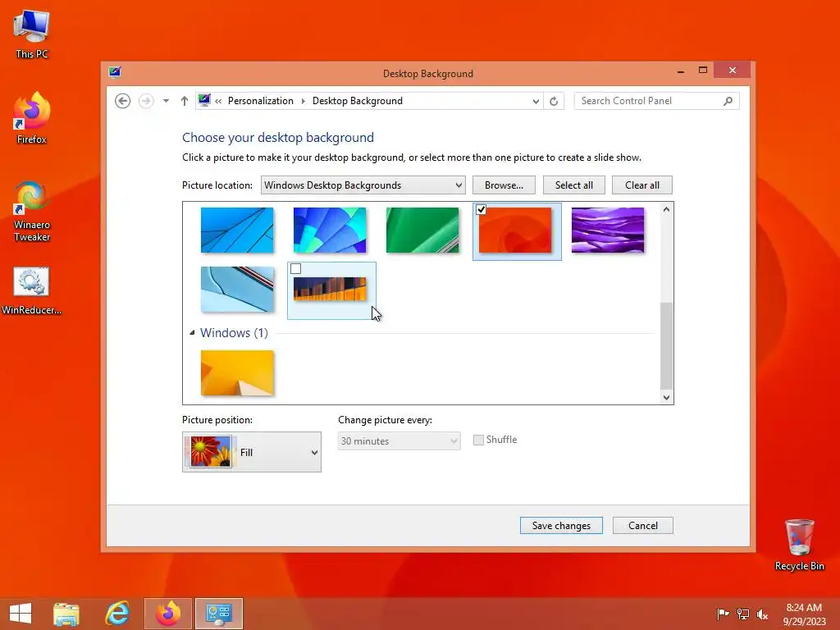Click Desktop Background breadcrumb

click(358, 101)
